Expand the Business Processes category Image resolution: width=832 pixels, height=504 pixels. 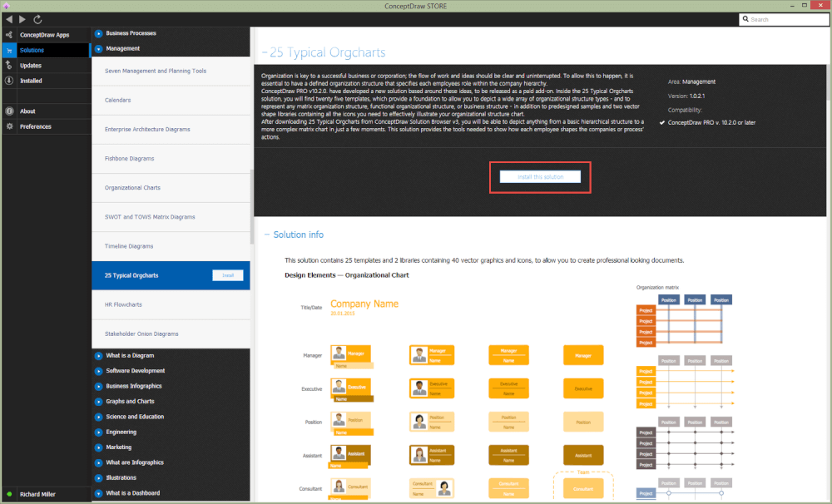(99, 33)
